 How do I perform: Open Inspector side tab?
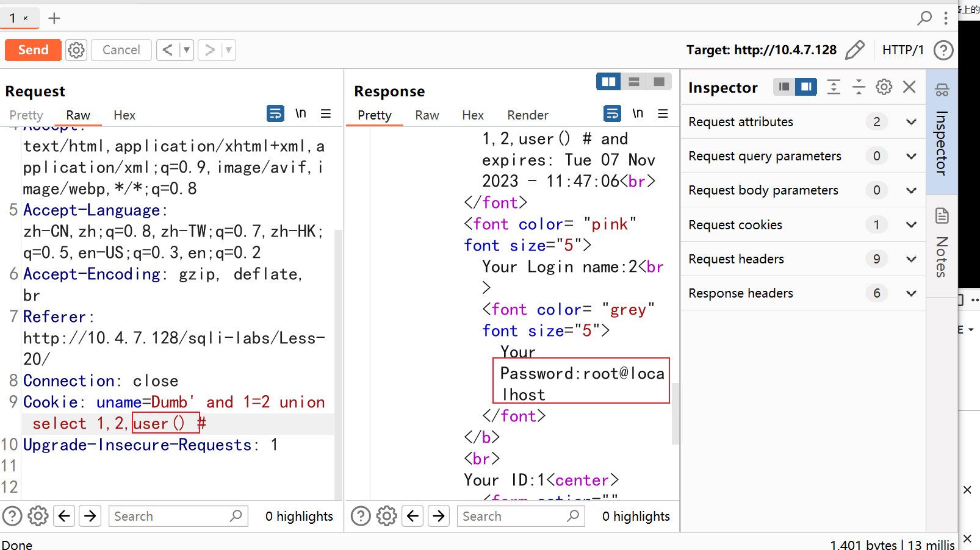(x=942, y=132)
